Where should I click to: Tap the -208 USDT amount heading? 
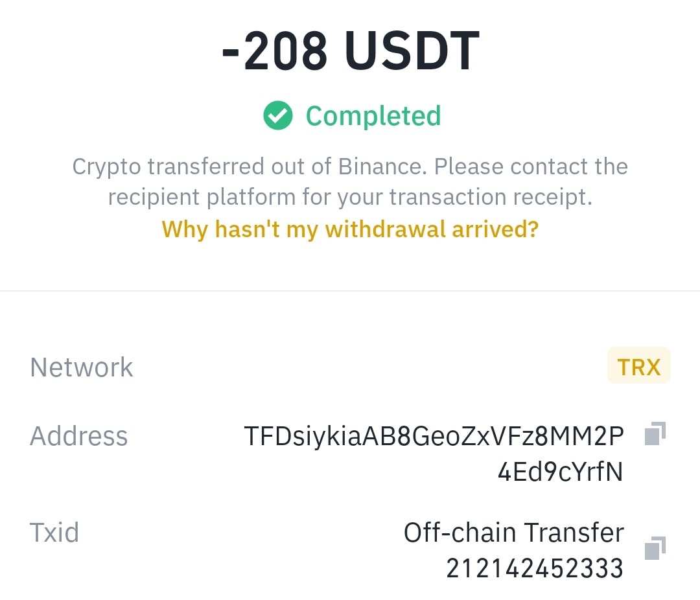[351, 50]
